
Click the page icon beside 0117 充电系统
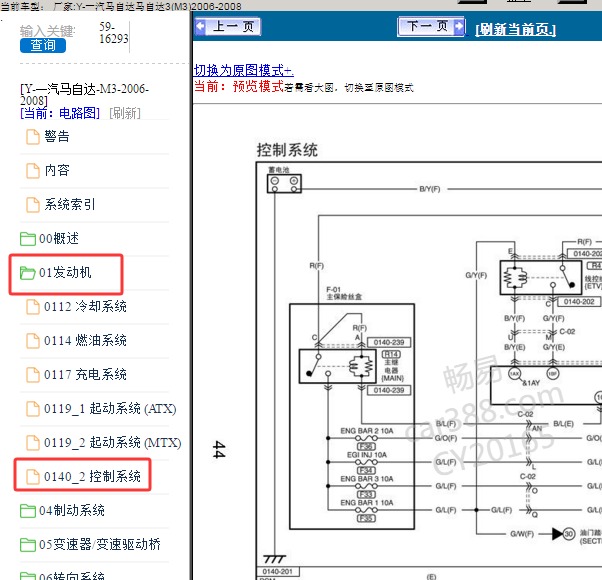tap(33, 375)
